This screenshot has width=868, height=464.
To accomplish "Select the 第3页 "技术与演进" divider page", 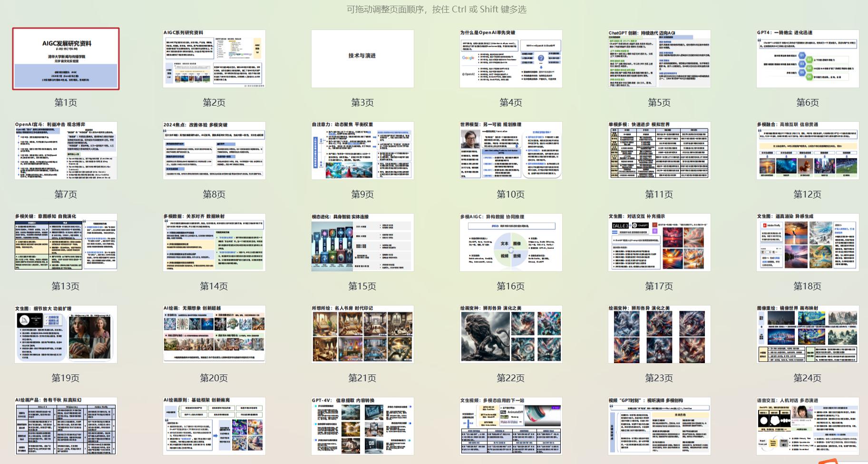I will (x=362, y=59).
